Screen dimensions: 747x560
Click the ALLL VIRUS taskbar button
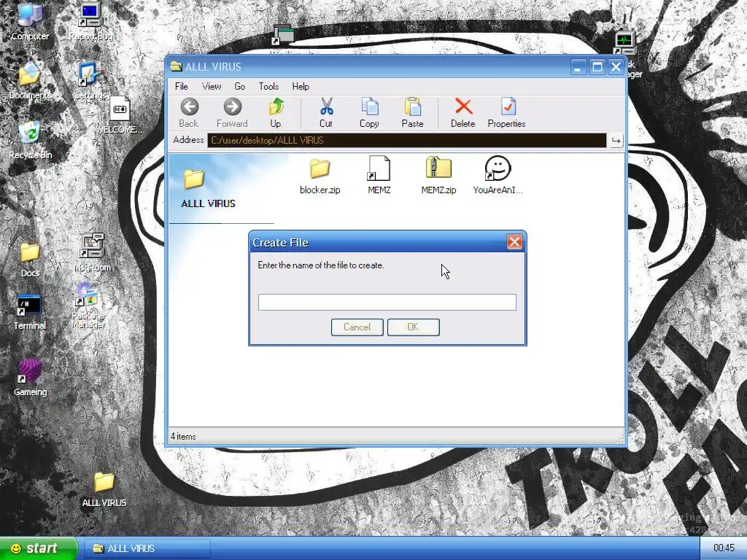[x=147, y=548]
